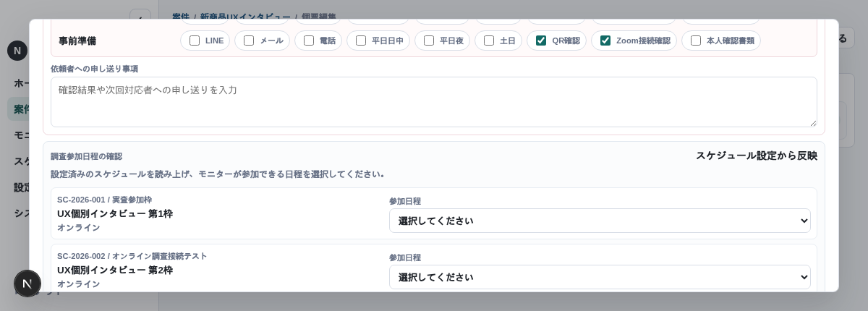The image size is (868, 311).
Task: Click the 事前準備 row label
Action: 77,41
